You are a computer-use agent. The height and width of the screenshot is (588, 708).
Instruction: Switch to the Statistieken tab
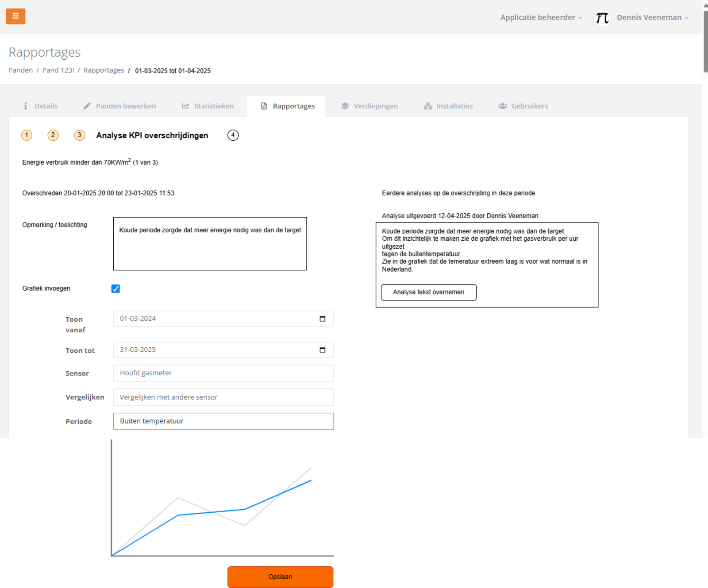[x=208, y=106]
